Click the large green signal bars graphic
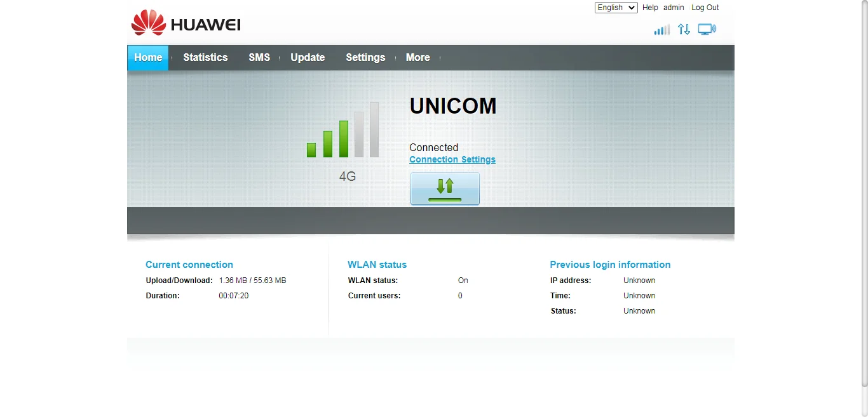The width and height of the screenshot is (868, 417). click(343, 130)
